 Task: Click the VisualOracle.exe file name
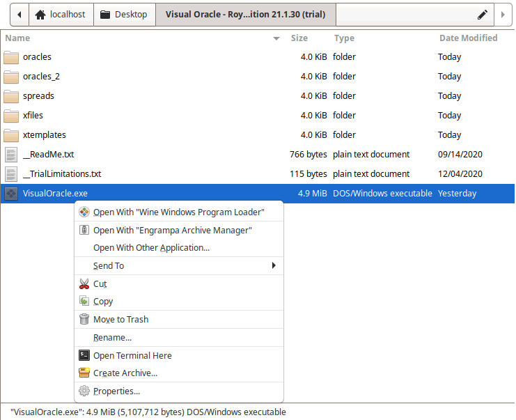tap(55, 193)
